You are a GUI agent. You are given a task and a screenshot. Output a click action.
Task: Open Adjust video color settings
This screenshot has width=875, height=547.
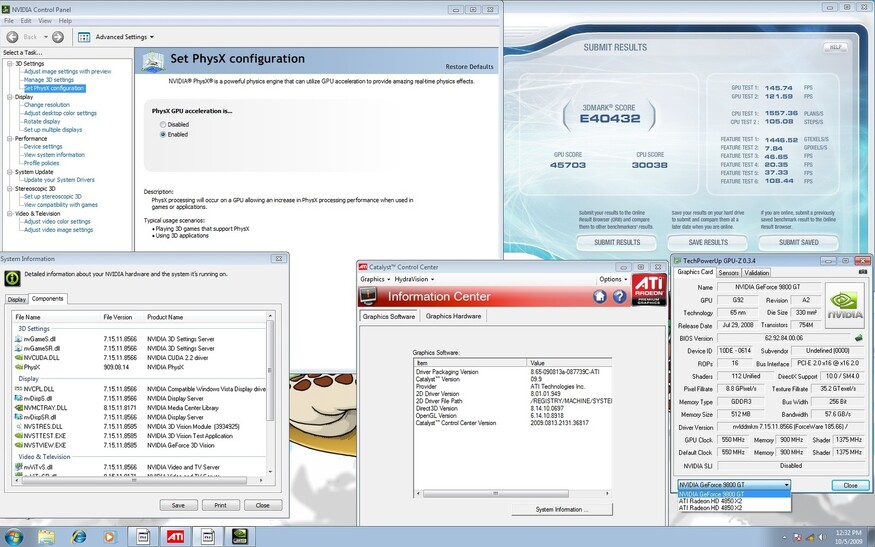click(57, 222)
